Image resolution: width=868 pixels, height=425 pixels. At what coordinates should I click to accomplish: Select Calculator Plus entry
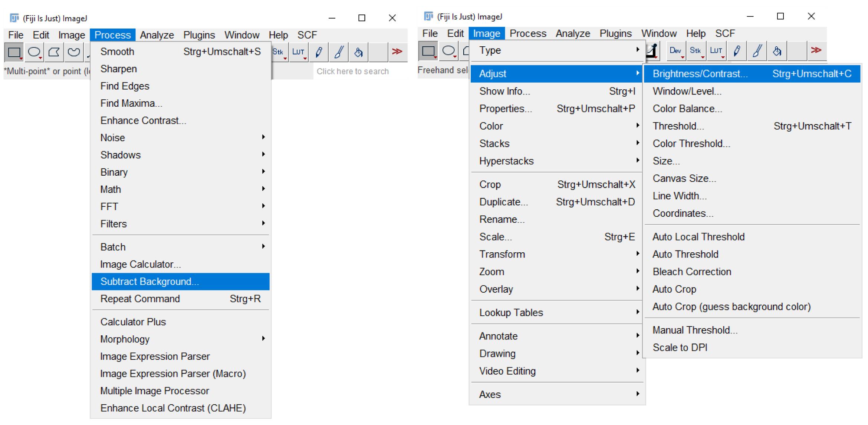(x=181, y=322)
